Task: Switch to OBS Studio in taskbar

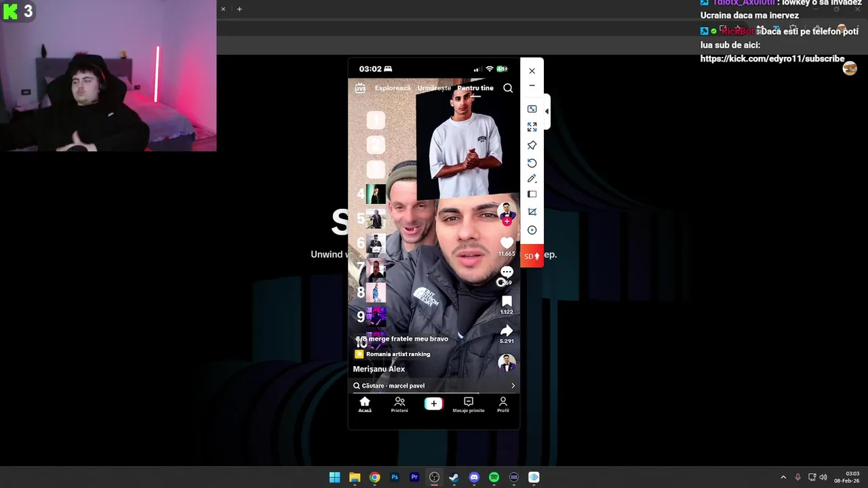Action: tap(434, 477)
